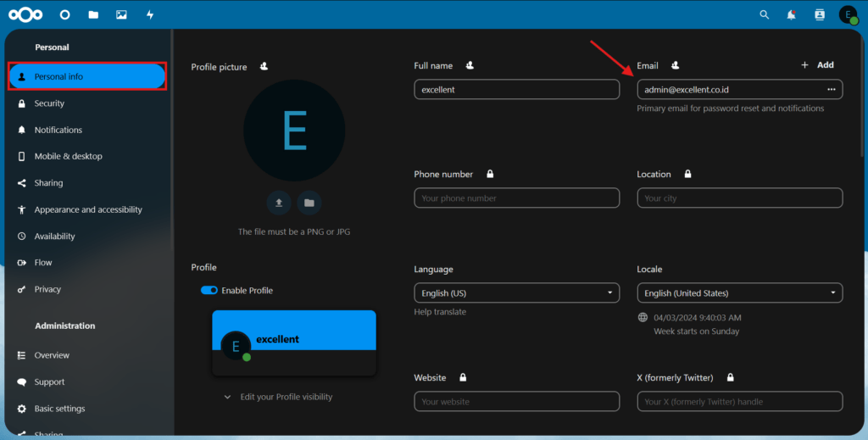Open the Language dropdown
This screenshot has width=868, height=440.
coord(516,293)
